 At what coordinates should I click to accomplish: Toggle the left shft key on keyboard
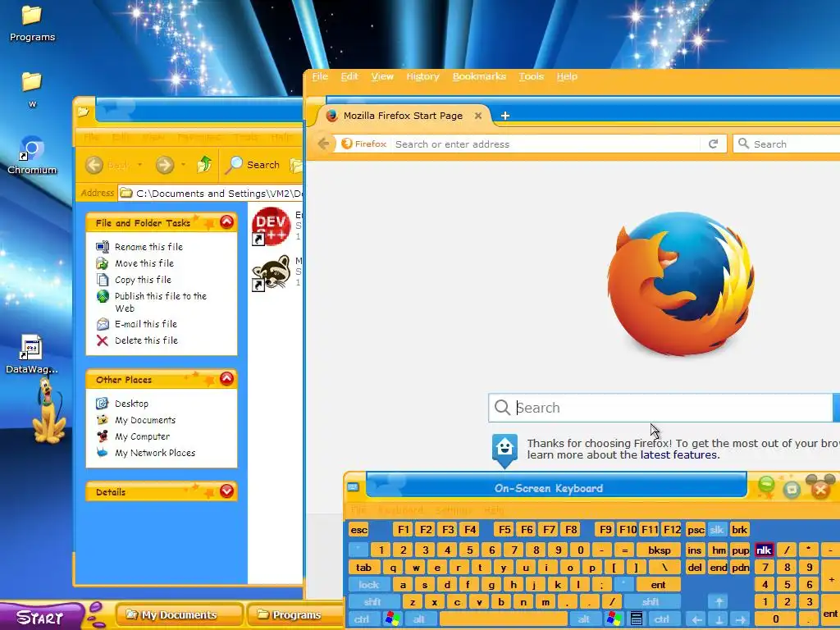point(373,602)
